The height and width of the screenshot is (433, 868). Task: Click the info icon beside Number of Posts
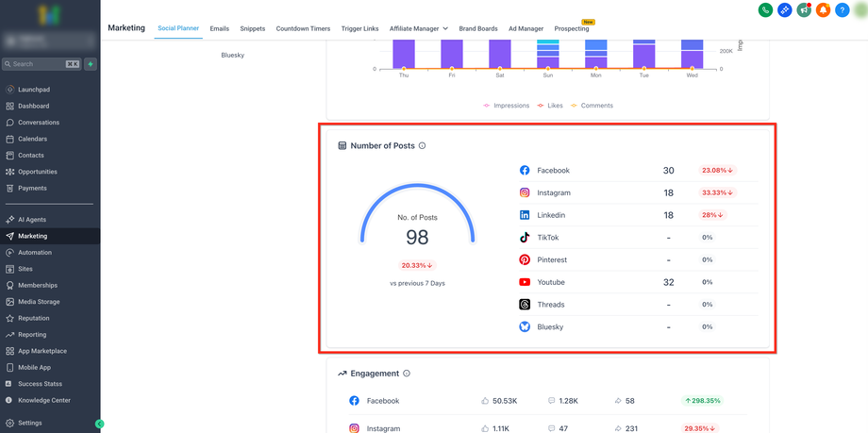point(422,146)
